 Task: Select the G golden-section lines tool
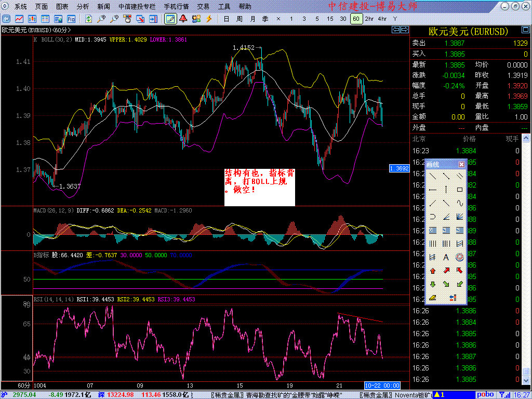point(433,230)
